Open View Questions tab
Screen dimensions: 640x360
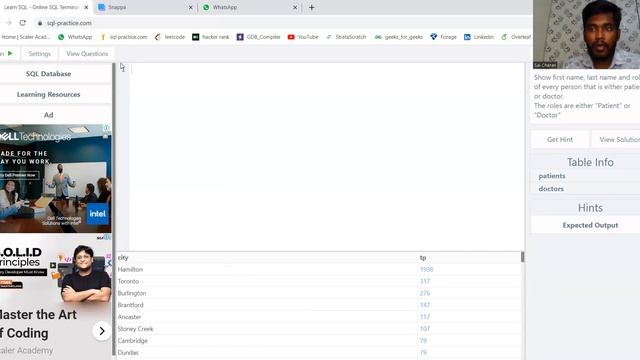point(87,53)
